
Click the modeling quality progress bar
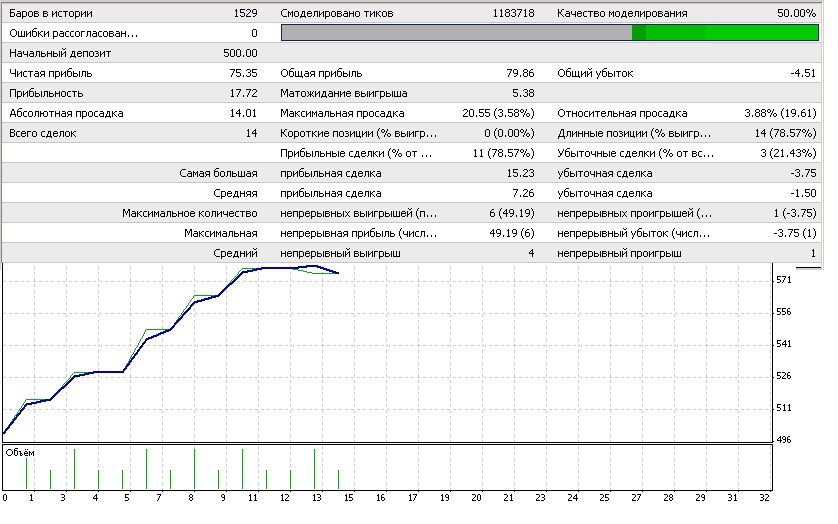[x=550, y=33]
